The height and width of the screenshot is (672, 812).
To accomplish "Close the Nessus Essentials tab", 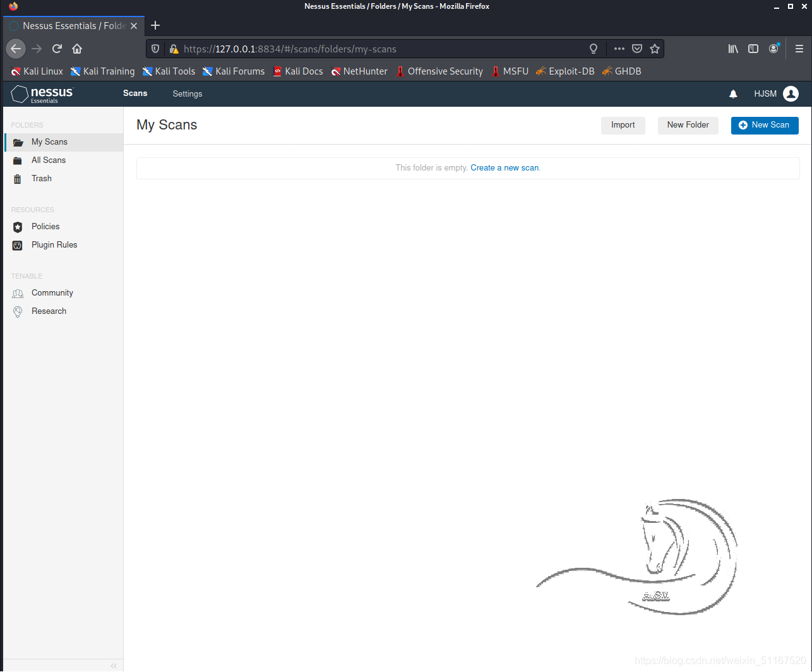I will (x=134, y=26).
